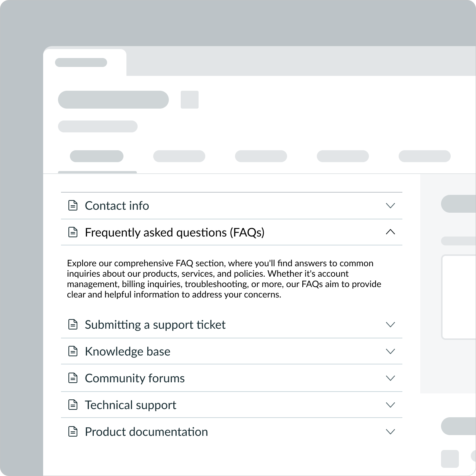Expand the Submitting a support ticket section
Image resolution: width=476 pixels, height=476 pixels.
[390, 325]
